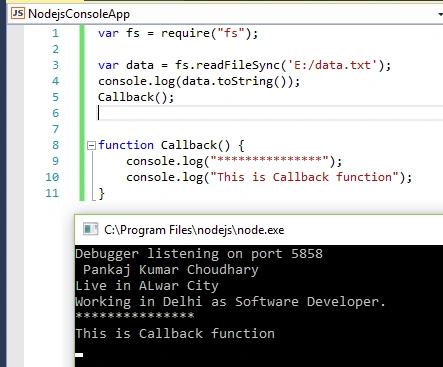Click line number 10 in the gutter
The width and height of the screenshot is (443, 367).
[52, 177]
